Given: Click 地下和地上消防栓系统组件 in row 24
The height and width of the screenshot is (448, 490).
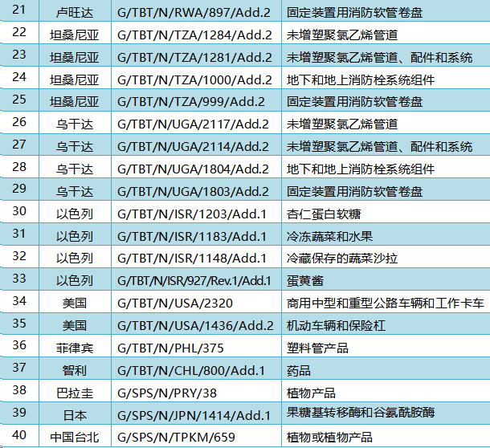Looking at the screenshot, I should pos(361,80).
